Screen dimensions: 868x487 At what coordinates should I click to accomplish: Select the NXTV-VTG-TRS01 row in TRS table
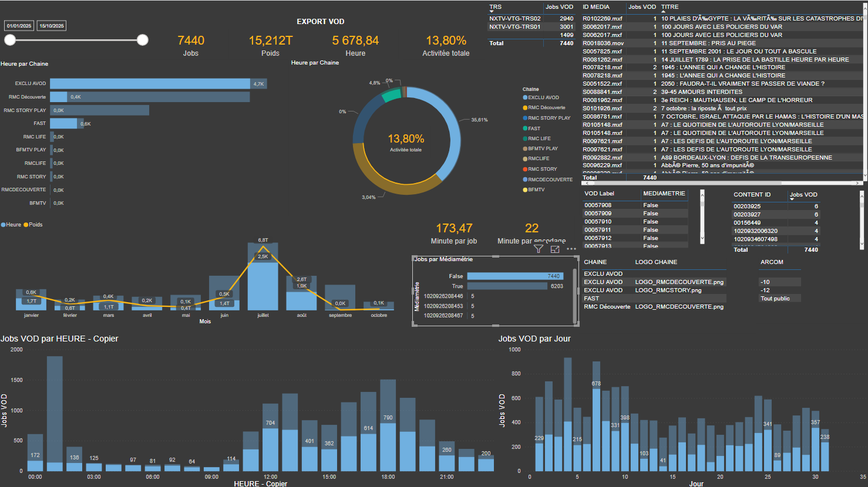coord(514,26)
